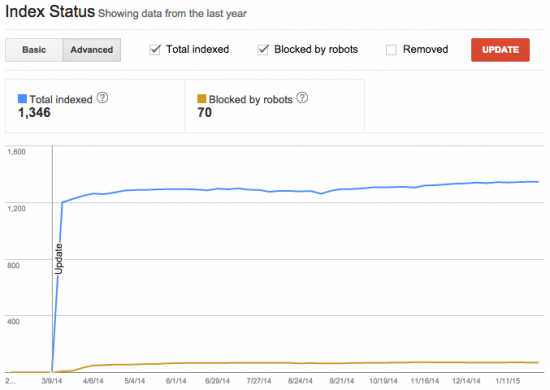Click the 8/24/14 axis date
This screenshot has height=390, width=550.
pos(300,381)
